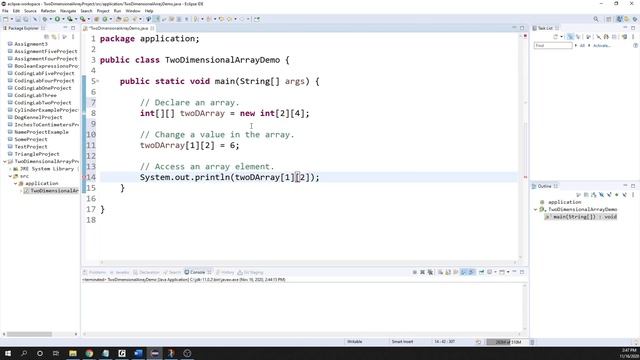This screenshot has width=640, height=360.
Task: Click the Activate link in Task List
Action: (602, 46)
